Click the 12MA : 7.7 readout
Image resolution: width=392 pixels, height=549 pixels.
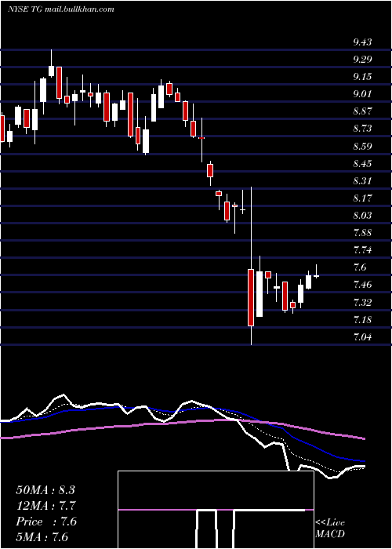click(x=45, y=506)
